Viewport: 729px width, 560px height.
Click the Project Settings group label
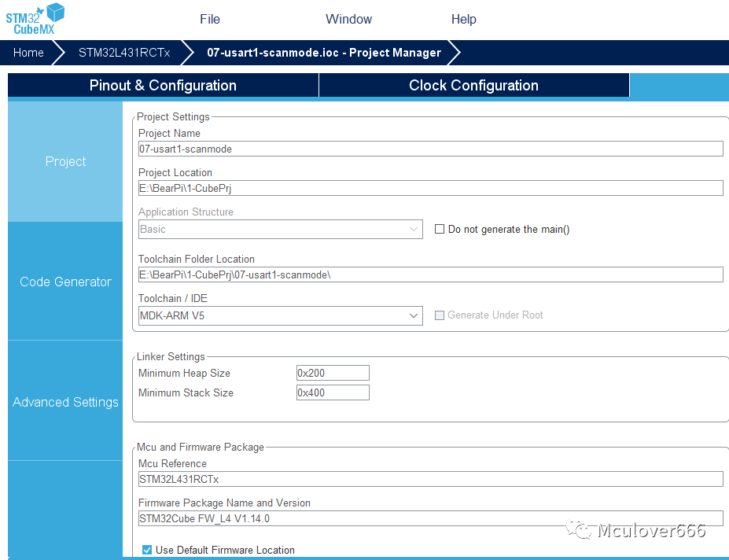[x=173, y=116]
